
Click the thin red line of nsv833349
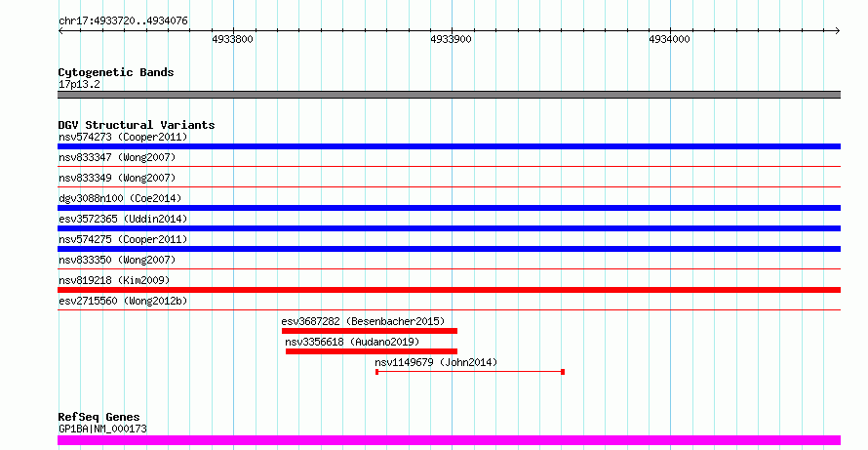449,186
